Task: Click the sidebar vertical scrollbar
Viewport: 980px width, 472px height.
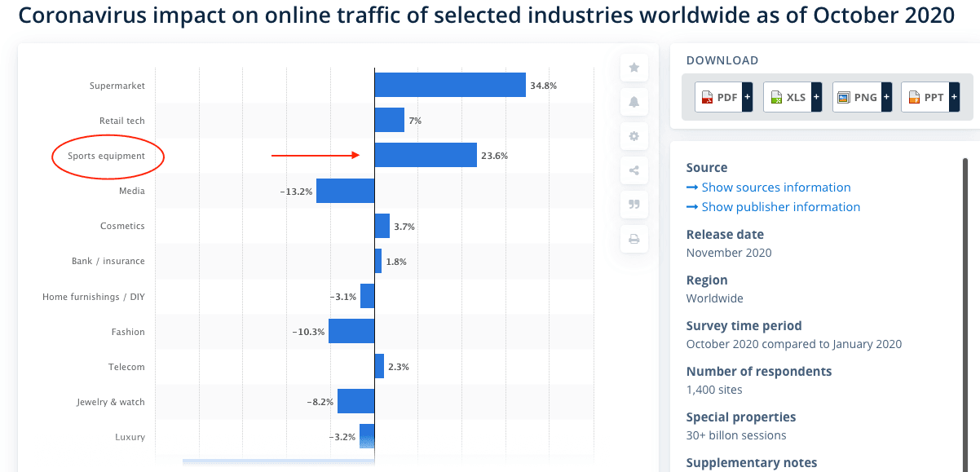Action: (x=966, y=314)
